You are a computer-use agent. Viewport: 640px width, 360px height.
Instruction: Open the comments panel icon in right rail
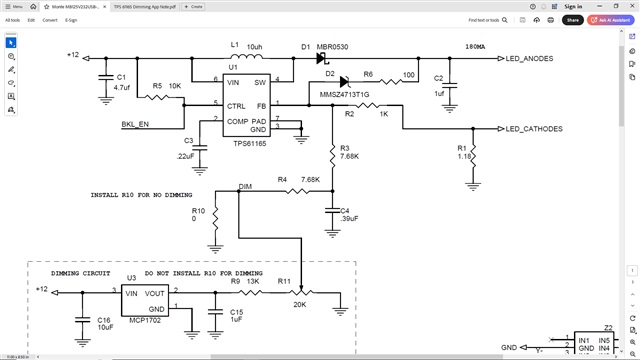(x=632, y=51)
